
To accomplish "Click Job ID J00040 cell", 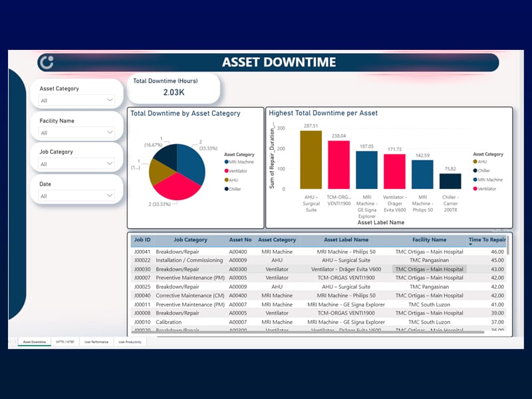I will click(x=142, y=295).
